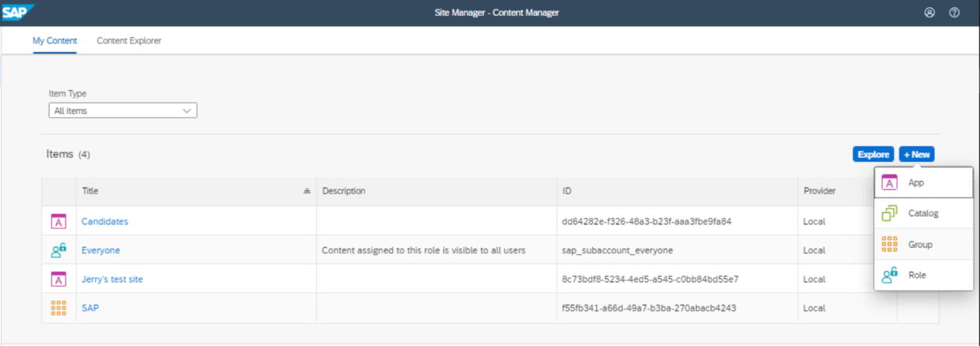
Task: Click Site Manager - Content Manager title
Action: pyautogui.click(x=496, y=13)
